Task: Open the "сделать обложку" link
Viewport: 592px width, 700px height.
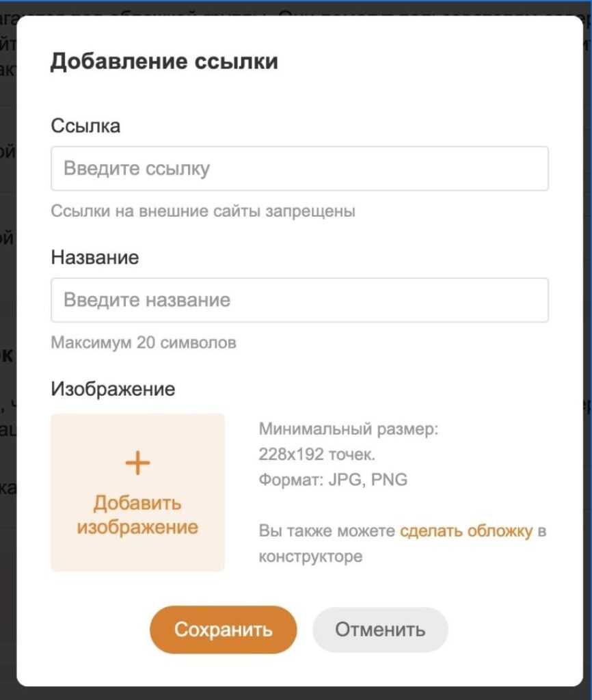Action: pyautogui.click(x=466, y=531)
